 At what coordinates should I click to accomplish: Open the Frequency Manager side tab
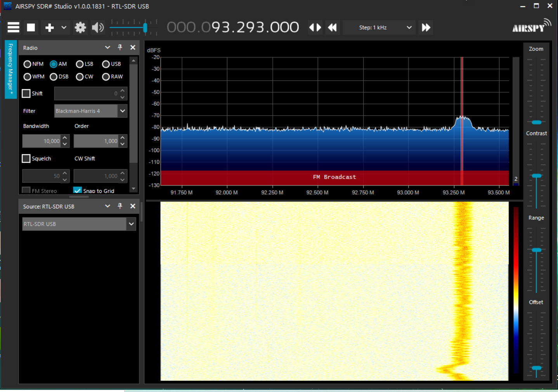point(10,69)
